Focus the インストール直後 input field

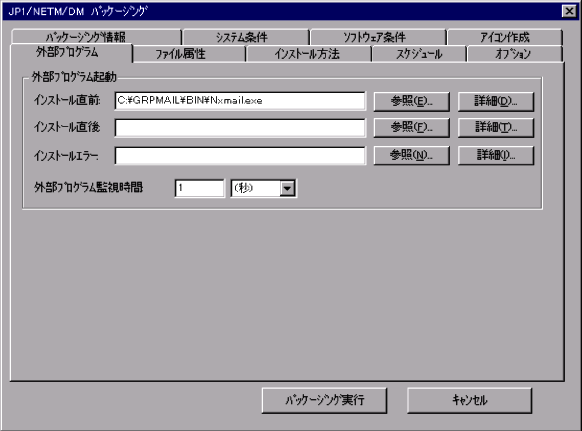(240, 128)
